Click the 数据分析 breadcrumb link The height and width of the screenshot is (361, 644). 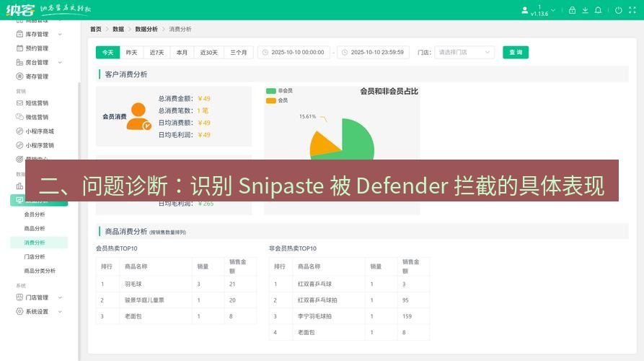(x=146, y=29)
